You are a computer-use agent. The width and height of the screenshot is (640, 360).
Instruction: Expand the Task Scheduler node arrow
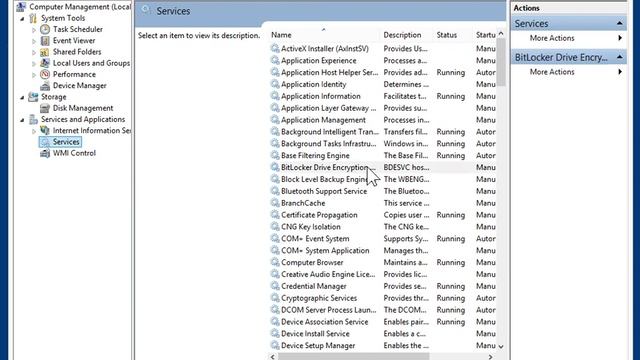click(34, 29)
